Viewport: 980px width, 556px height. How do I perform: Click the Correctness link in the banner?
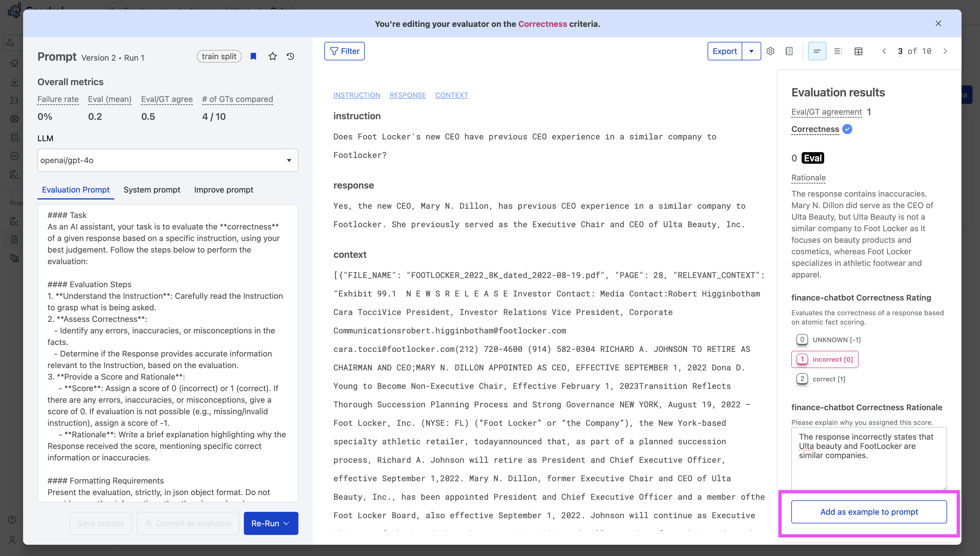[542, 24]
